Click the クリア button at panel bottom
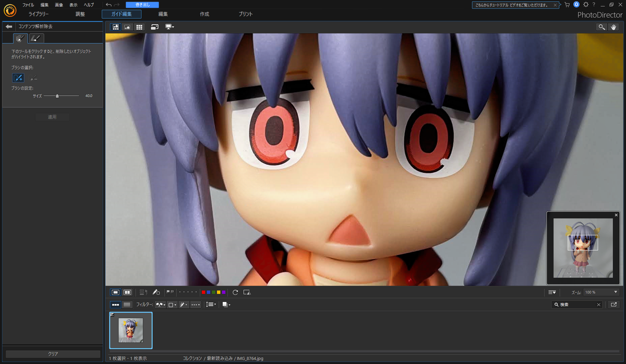 point(53,354)
